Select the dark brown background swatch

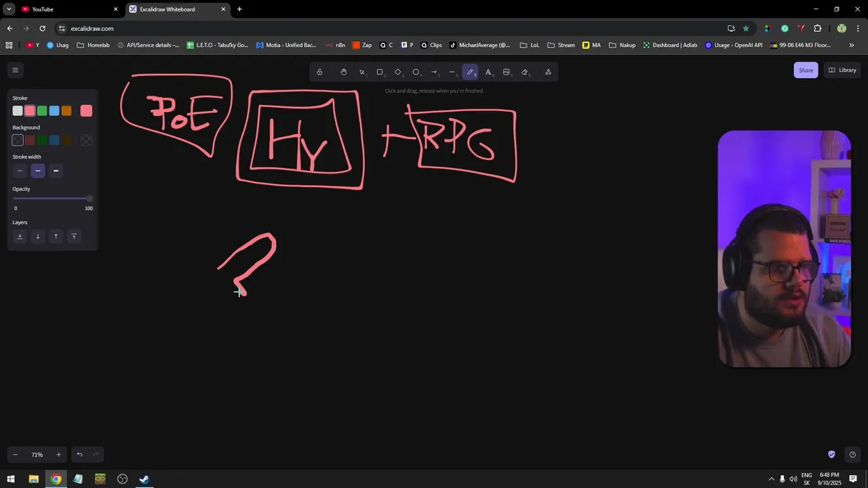66,140
